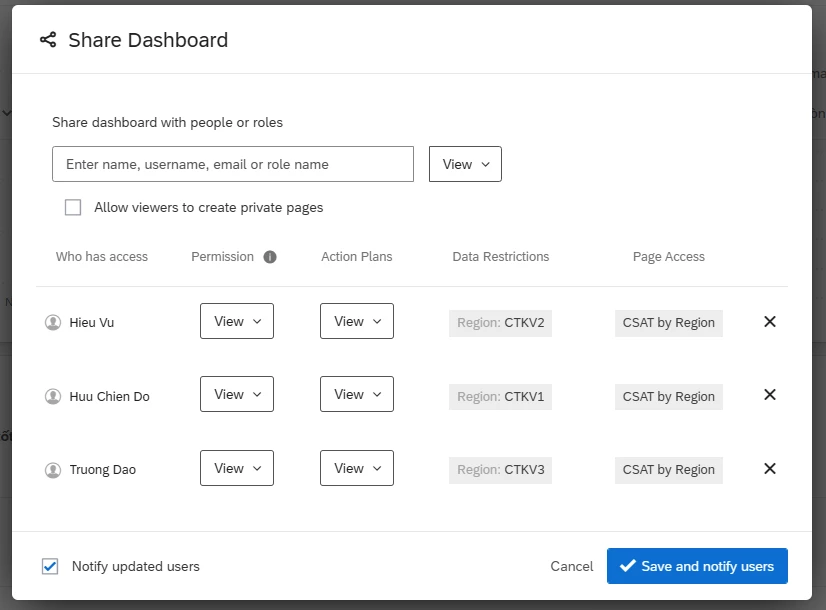Click Save and notify users button
Image resolution: width=826 pixels, height=610 pixels.
697,566
